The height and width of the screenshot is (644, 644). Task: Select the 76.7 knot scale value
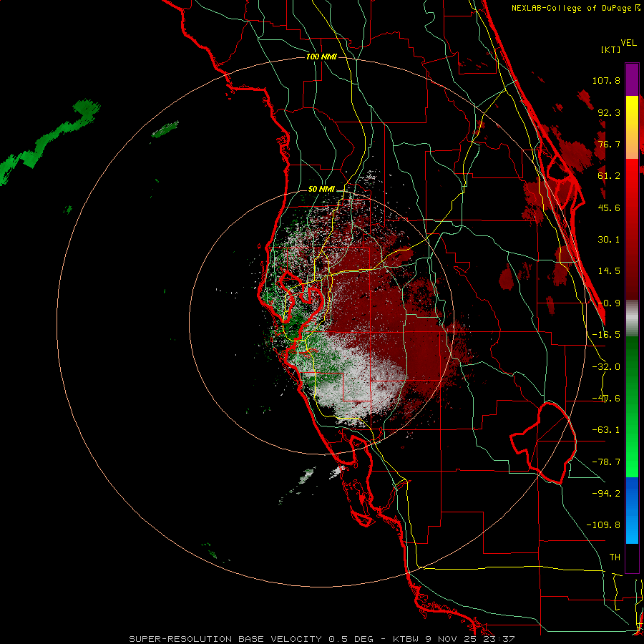pyautogui.click(x=609, y=144)
